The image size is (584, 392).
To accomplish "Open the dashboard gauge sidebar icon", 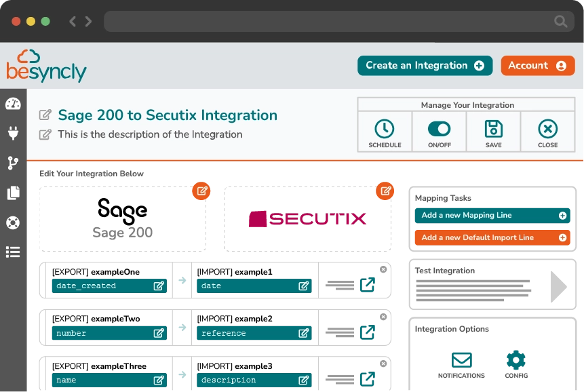I will point(13,104).
